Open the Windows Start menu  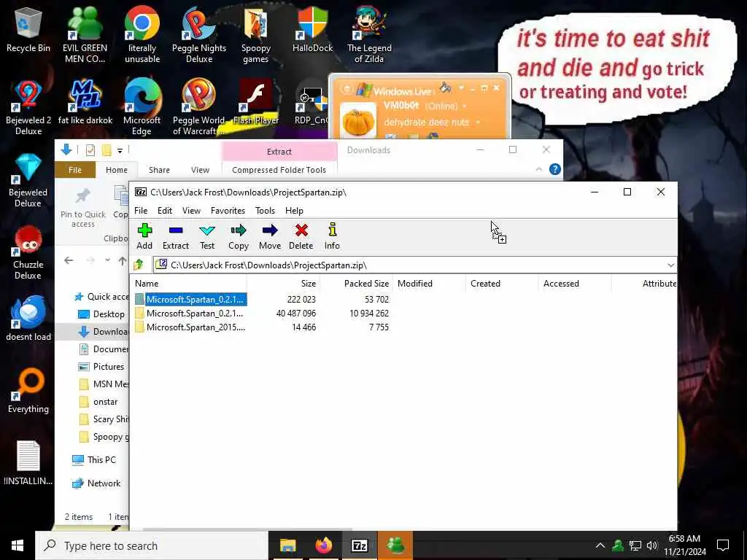18,545
